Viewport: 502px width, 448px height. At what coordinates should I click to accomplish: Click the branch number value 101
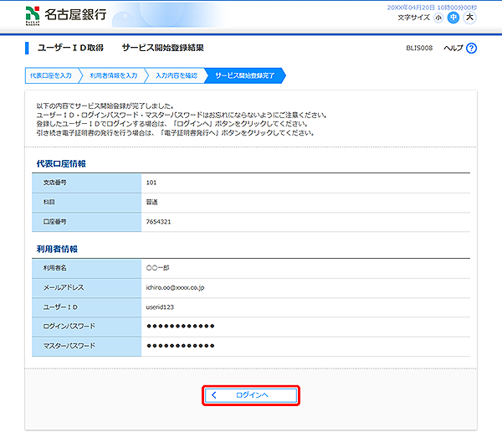151,182
